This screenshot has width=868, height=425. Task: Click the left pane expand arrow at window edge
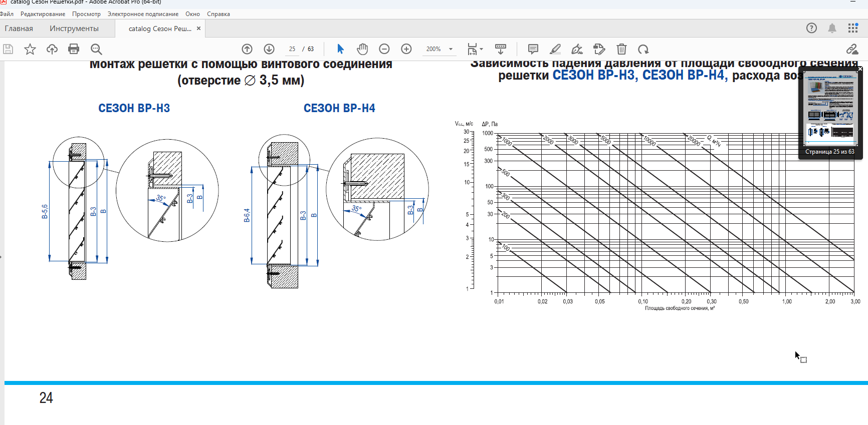point(1,257)
